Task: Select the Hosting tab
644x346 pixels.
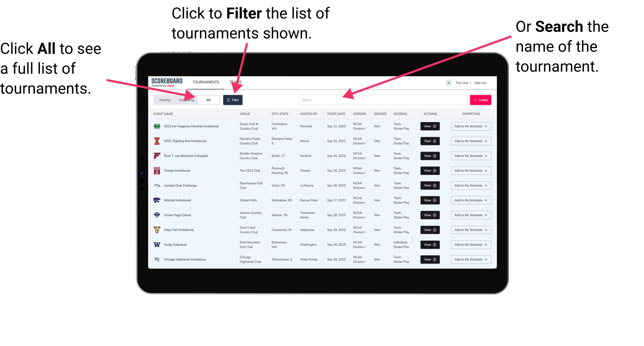Action: click(163, 100)
